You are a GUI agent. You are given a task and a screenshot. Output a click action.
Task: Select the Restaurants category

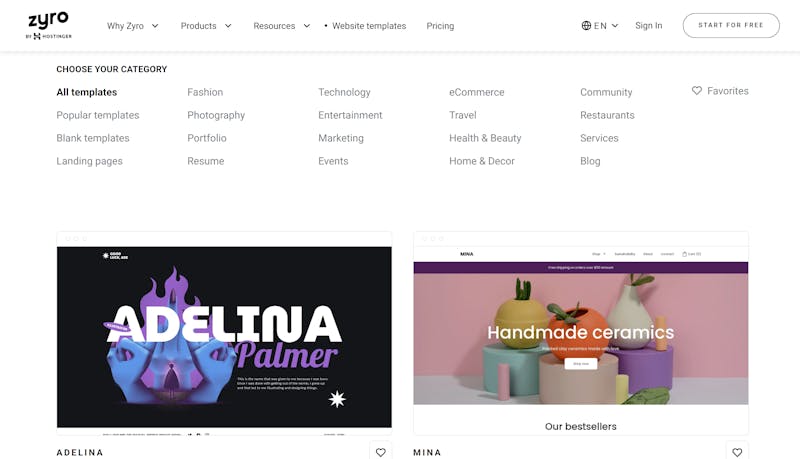click(x=607, y=115)
